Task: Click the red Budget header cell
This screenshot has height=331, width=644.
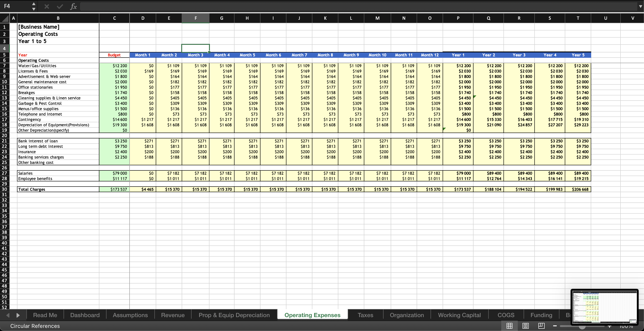Action: point(114,55)
